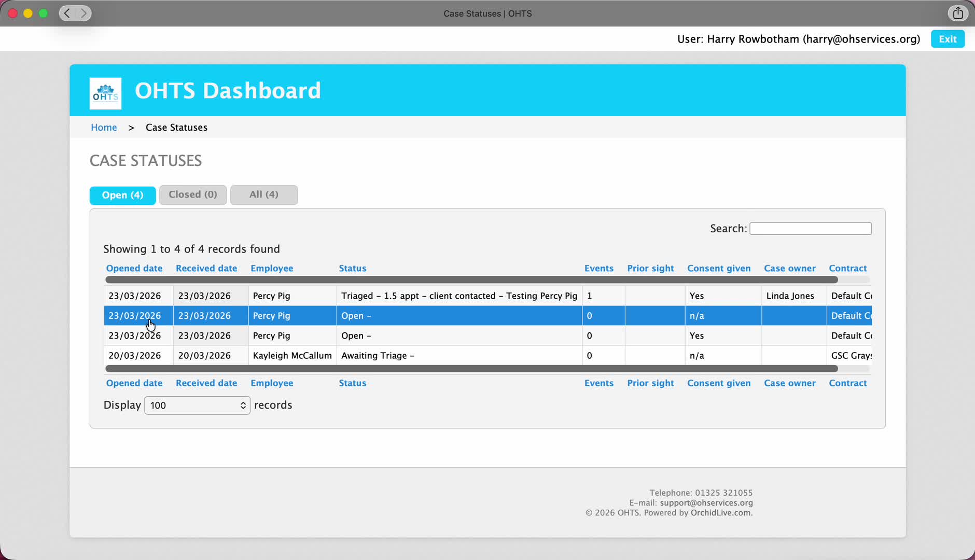Sort table by Status header
Viewport: 975px width, 560px height.
tap(352, 269)
